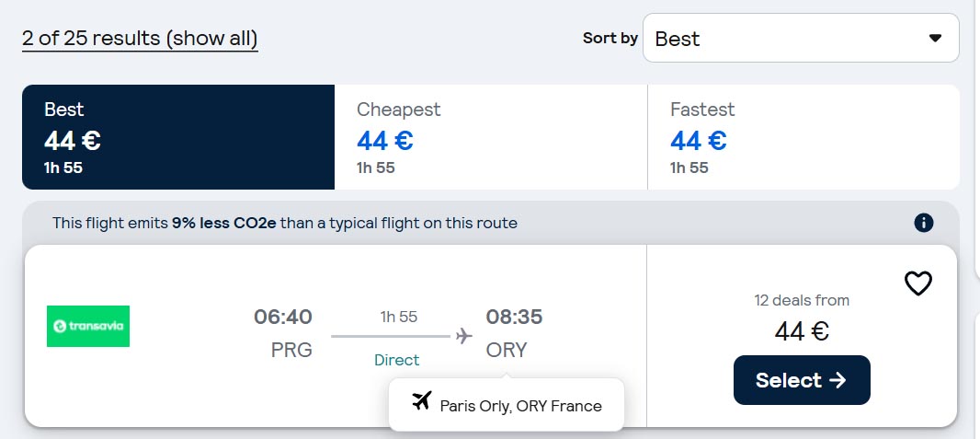Click the ORY arrival airport code
Viewport: 980px width, 439px height.
(x=507, y=351)
